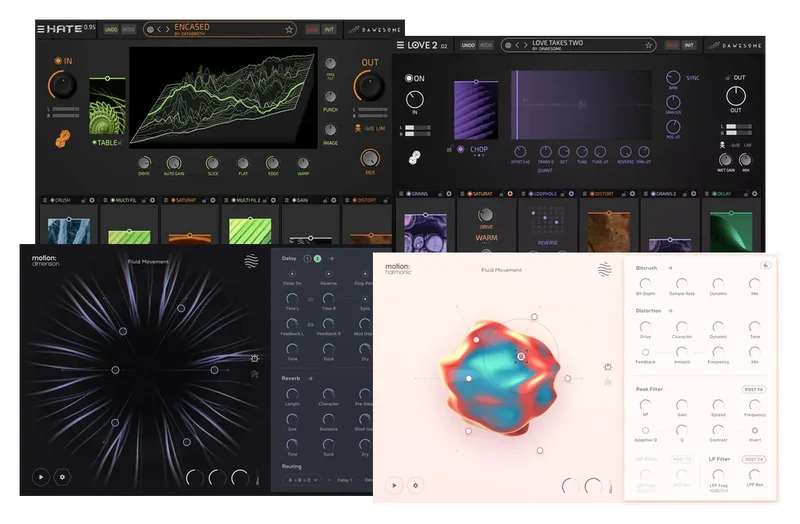Click SYNC label in LOVE 2
The width and height of the screenshot is (800, 524).
(693, 78)
